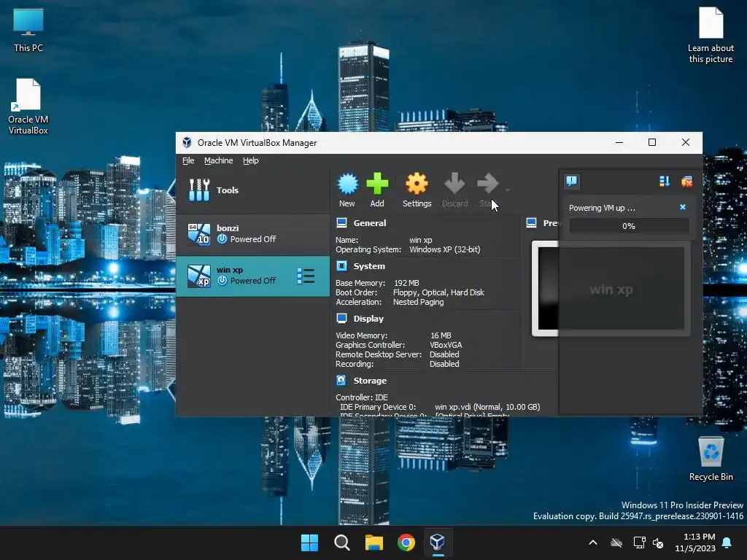Open the Machine menu
This screenshot has width=747, height=560.
tap(219, 160)
